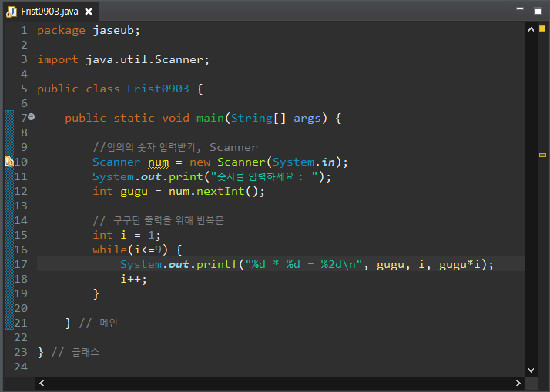Click the comment ending with 'Scanner' on line 9

coord(176,148)
